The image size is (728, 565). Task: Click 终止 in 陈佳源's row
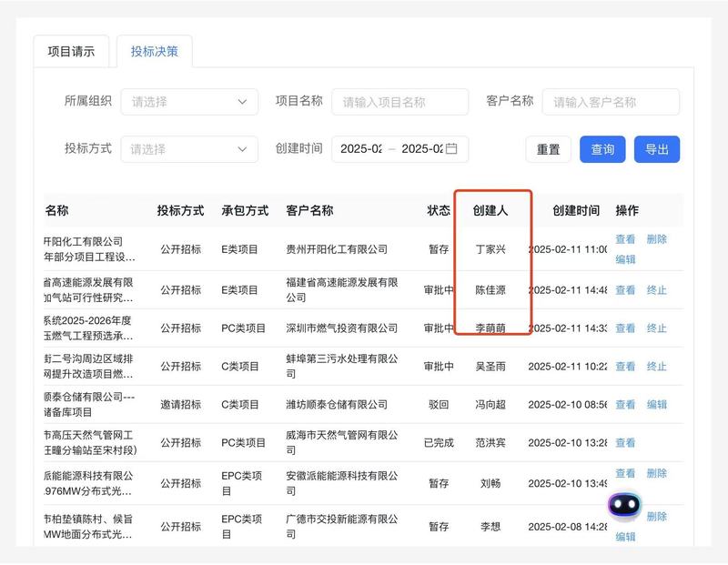[x=656, y=290]
